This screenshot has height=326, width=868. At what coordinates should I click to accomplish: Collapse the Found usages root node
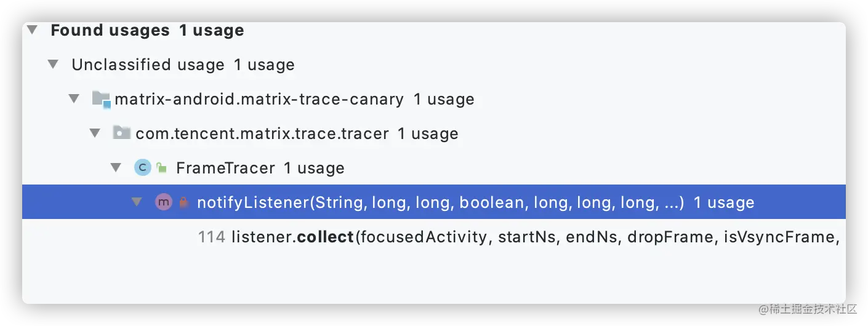(x=32, y=30)
